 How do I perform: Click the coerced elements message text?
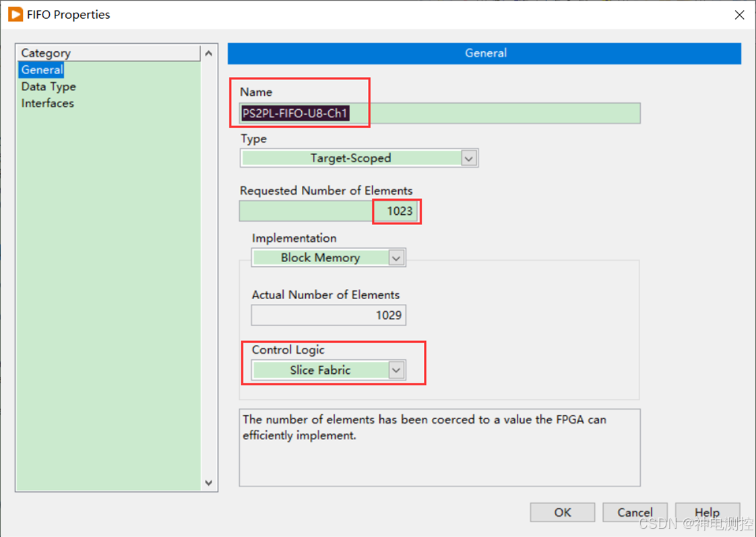424,427
